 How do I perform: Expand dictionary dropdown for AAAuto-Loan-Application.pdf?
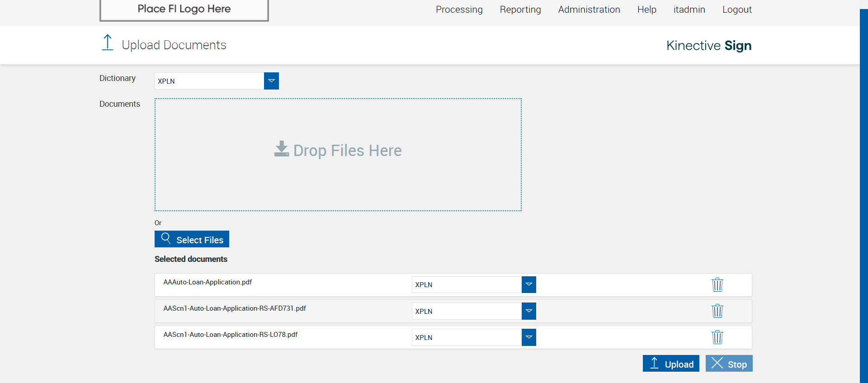(528, 284)
